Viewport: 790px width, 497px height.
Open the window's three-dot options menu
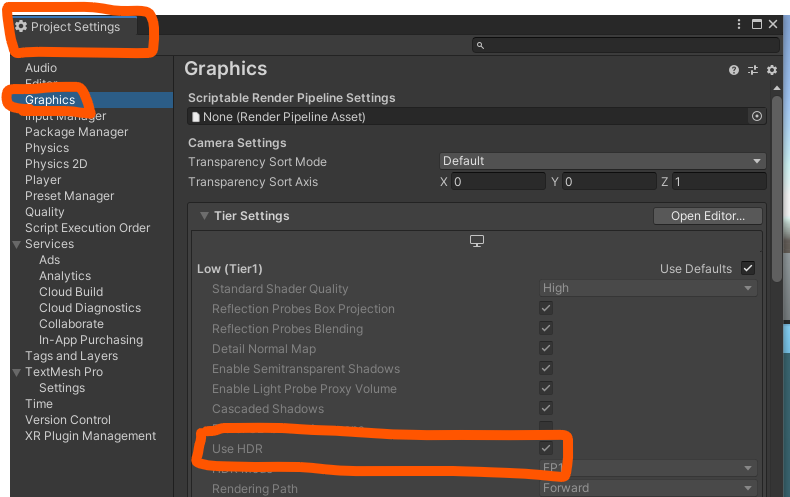tap(739, 24)
